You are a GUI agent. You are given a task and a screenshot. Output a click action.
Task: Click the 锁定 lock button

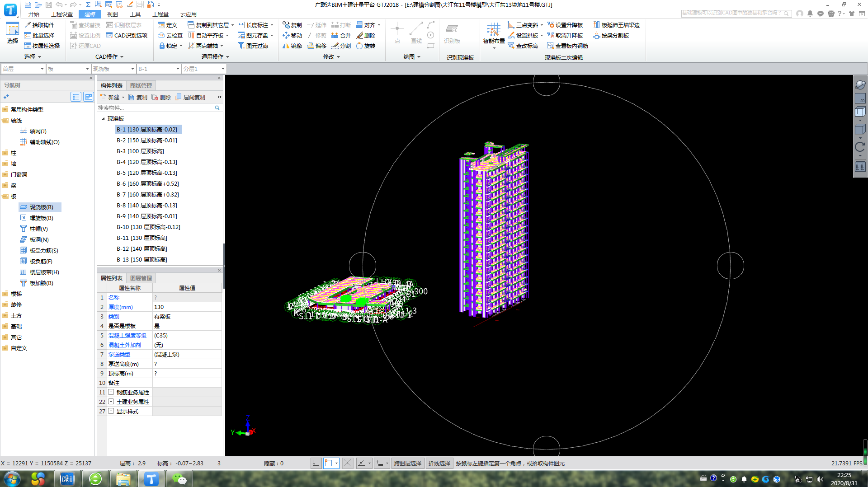[170, 46]
